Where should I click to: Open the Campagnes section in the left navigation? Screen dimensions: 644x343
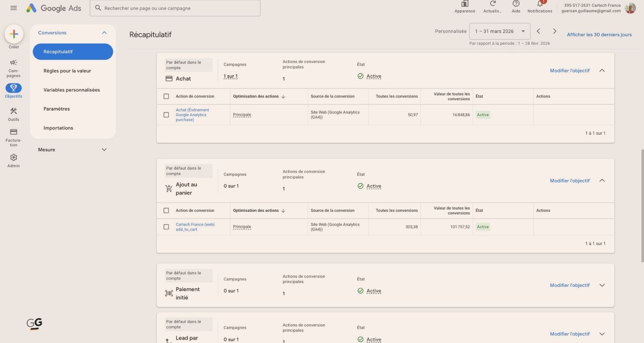(13, 66)
